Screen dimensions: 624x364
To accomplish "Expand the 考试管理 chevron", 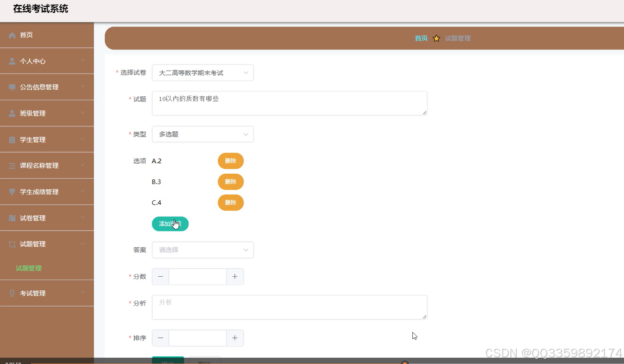I will tap(83, 293).
